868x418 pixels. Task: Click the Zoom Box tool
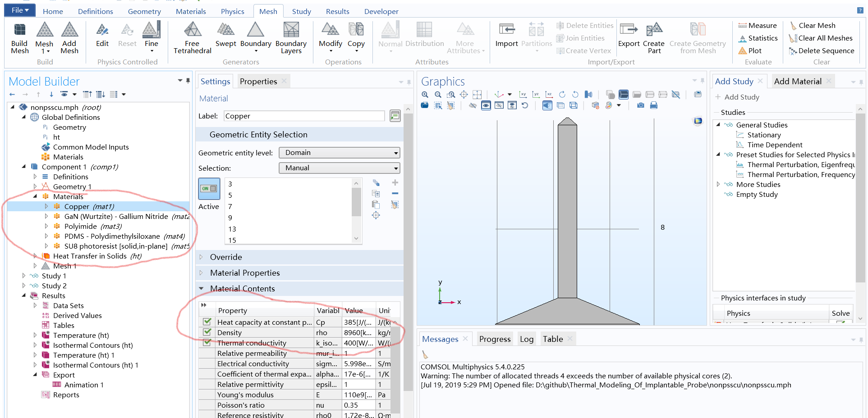coord(451,95)
